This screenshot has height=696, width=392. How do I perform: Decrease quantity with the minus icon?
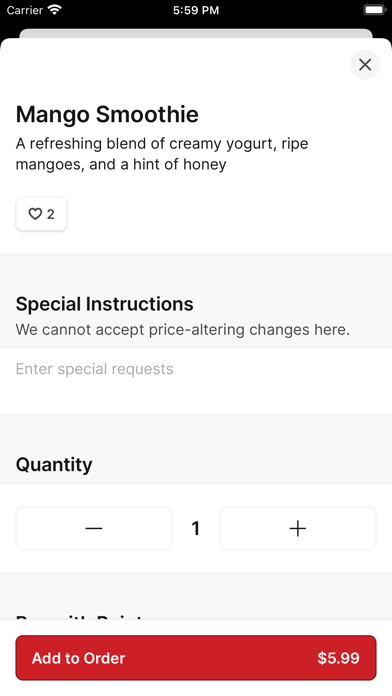[94, 528]
